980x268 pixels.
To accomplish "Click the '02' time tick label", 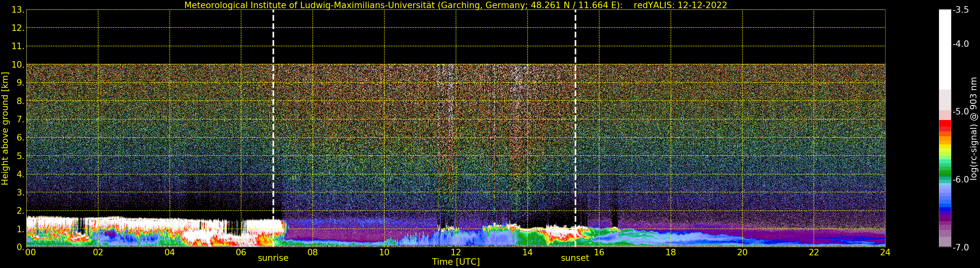I will coord(98,252).
